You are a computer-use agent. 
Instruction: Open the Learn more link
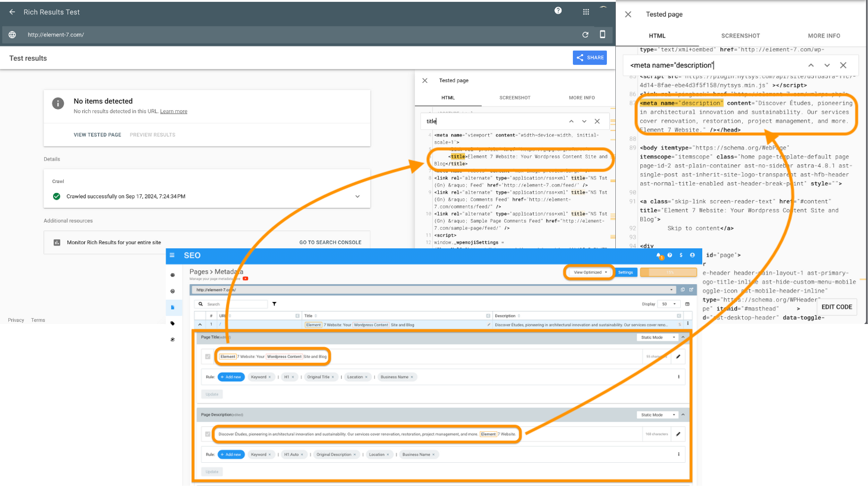click(173, 111)
